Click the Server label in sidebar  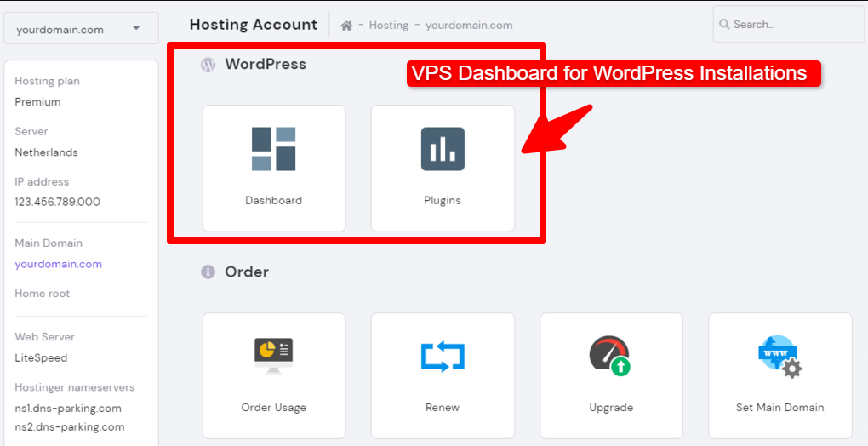[31, 131]
